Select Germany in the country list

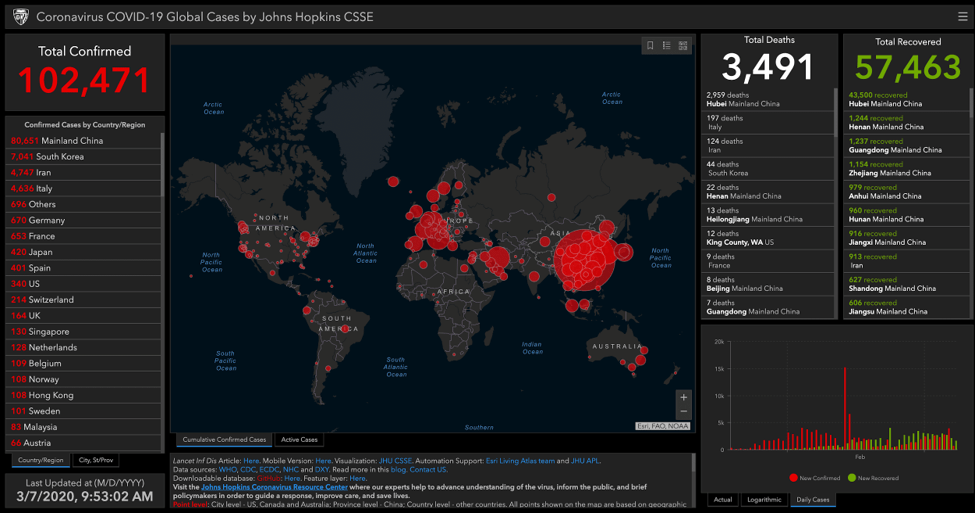click(83, 220)
